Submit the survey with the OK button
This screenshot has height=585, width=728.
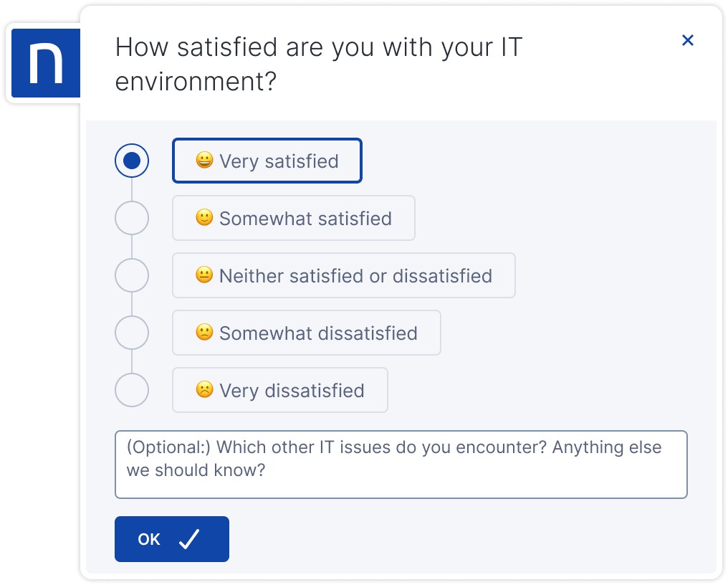click(x=171, y=538)
